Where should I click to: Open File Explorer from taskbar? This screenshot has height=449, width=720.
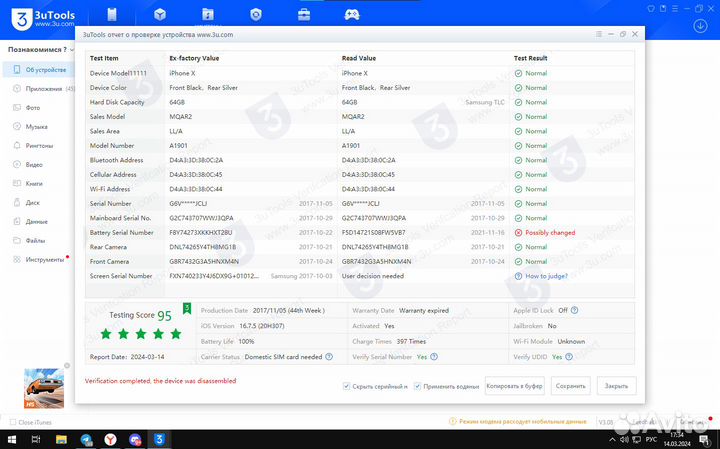click(x=61, y=439)
